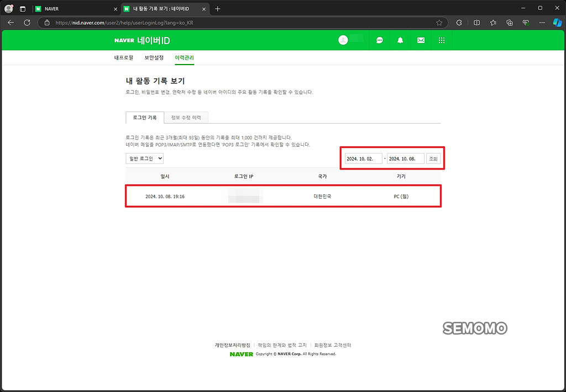Image resolution: width=566 pixels, height=392 pixels.
Task: Bookmark this page with the star icon
Action: pos(439,23)
